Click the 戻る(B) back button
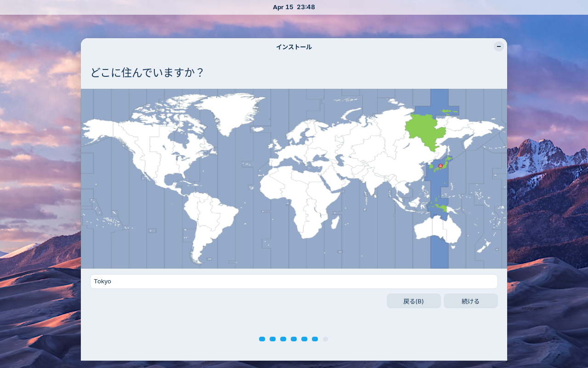 414,301
